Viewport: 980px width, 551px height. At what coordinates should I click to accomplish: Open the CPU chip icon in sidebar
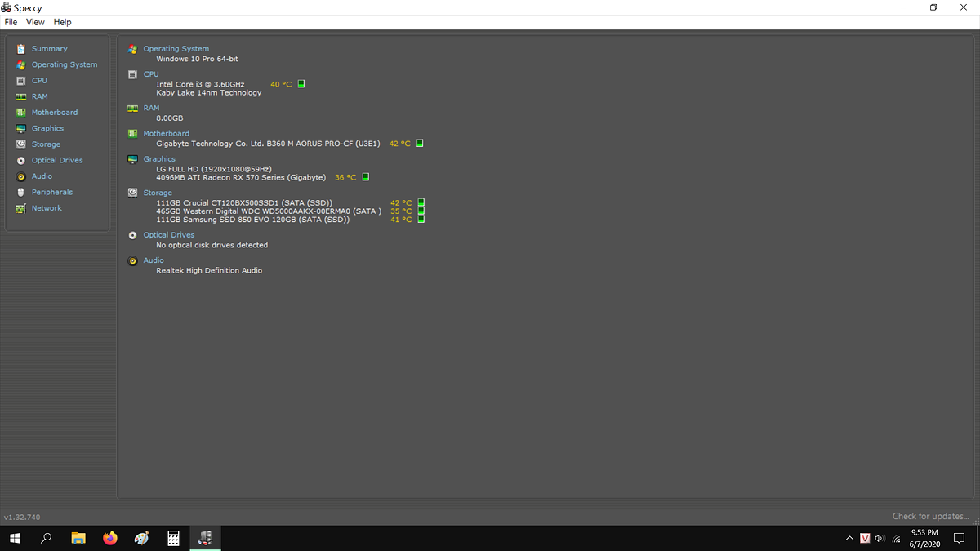(x=21, y=81)
